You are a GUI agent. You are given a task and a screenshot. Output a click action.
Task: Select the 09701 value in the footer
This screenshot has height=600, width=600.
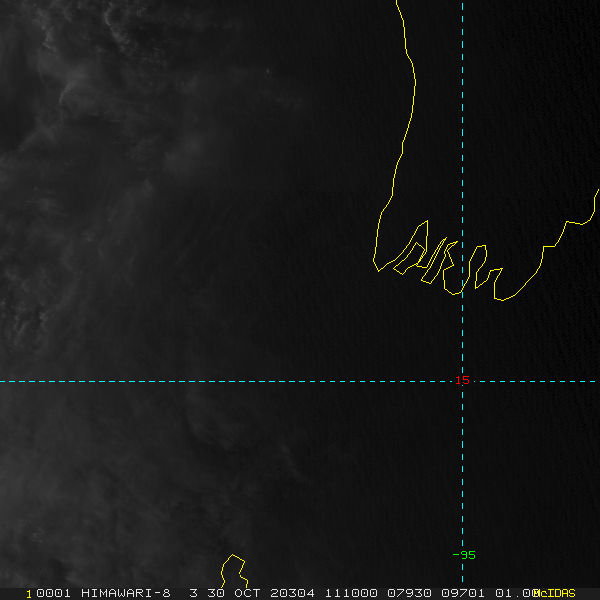coord(463,593)
